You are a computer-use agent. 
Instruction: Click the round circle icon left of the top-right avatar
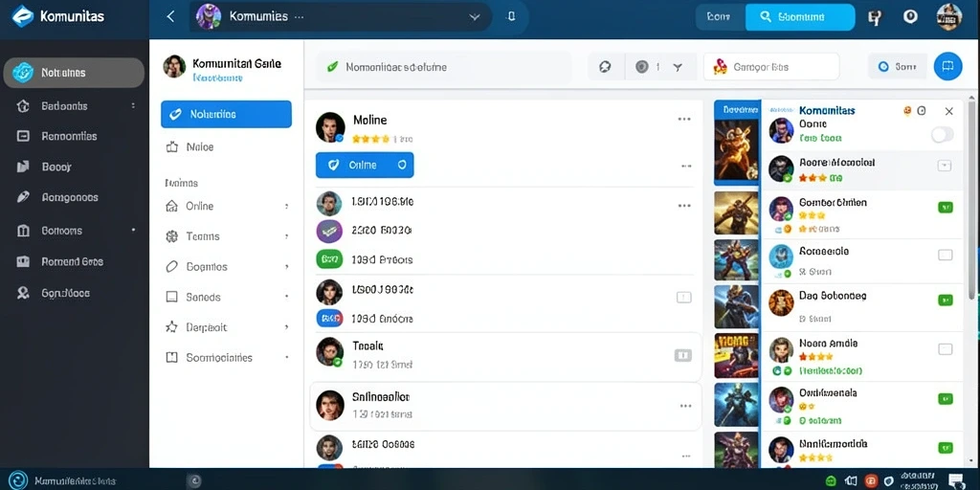pos(910,17)
